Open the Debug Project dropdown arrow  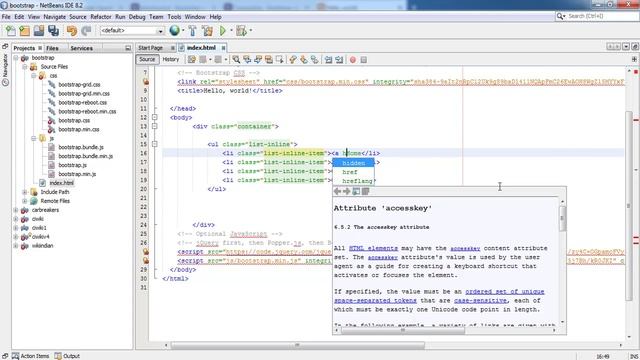(x=251, y=31)
